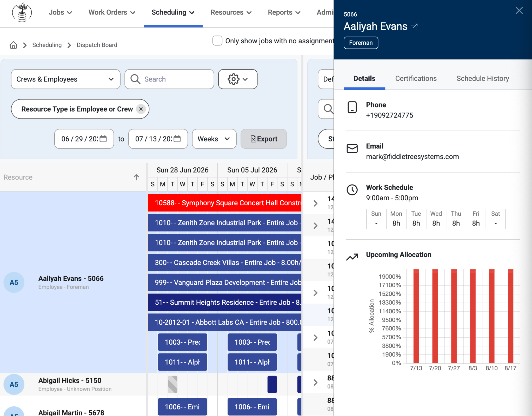Sort the Resource column with the arrow
Screen dimensions: 532x416
click(136, 177)
